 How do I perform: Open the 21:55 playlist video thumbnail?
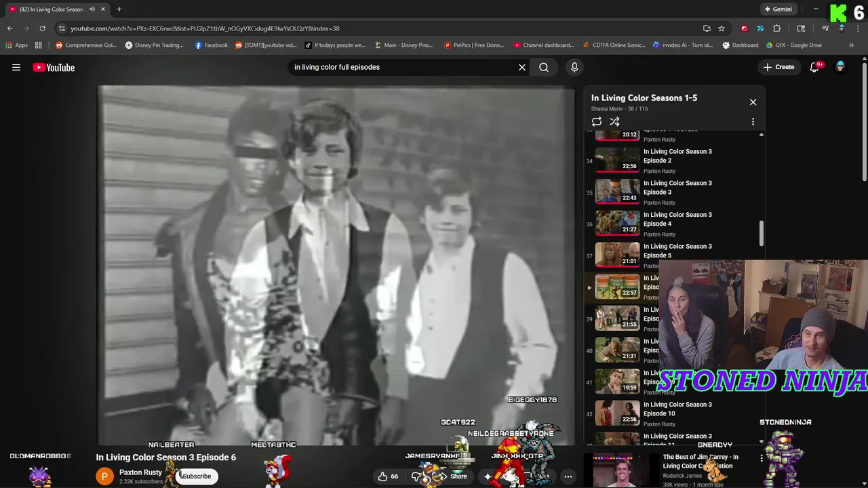tap(617, 319)
